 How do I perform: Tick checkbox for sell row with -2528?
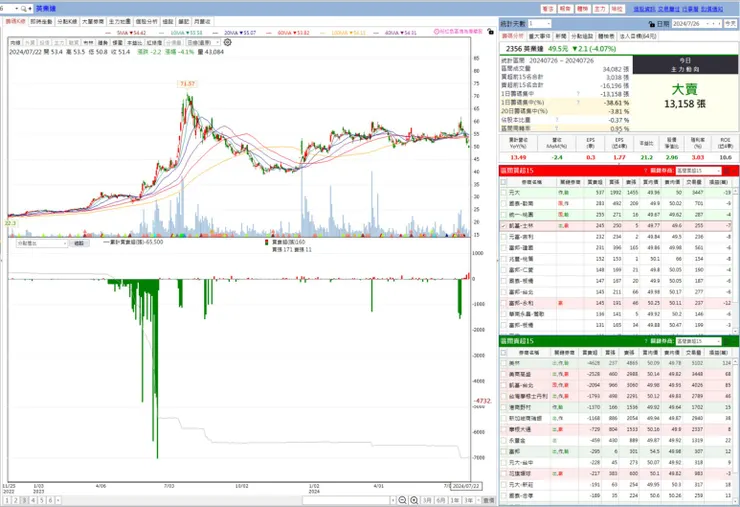tap(504, 374)
